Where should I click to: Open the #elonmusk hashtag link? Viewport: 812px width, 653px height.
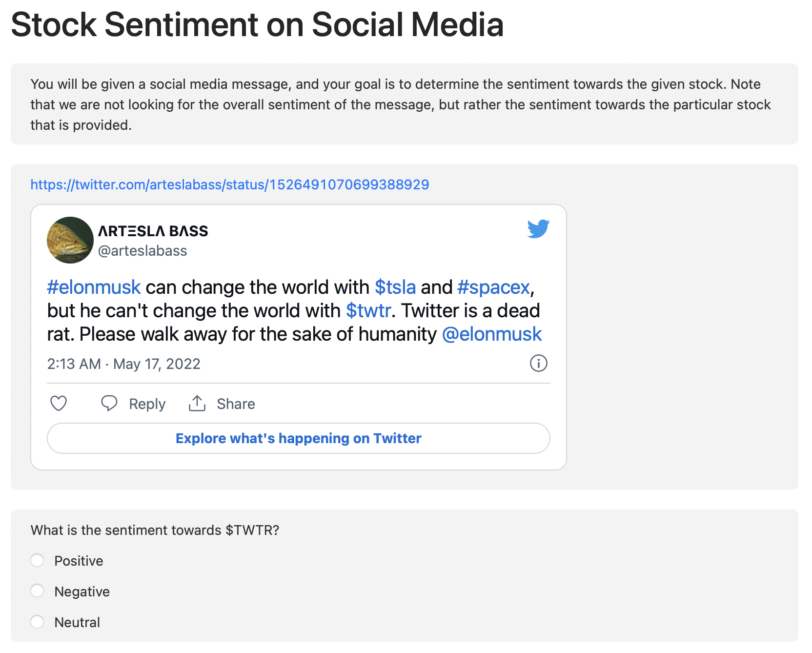point(94,287)
